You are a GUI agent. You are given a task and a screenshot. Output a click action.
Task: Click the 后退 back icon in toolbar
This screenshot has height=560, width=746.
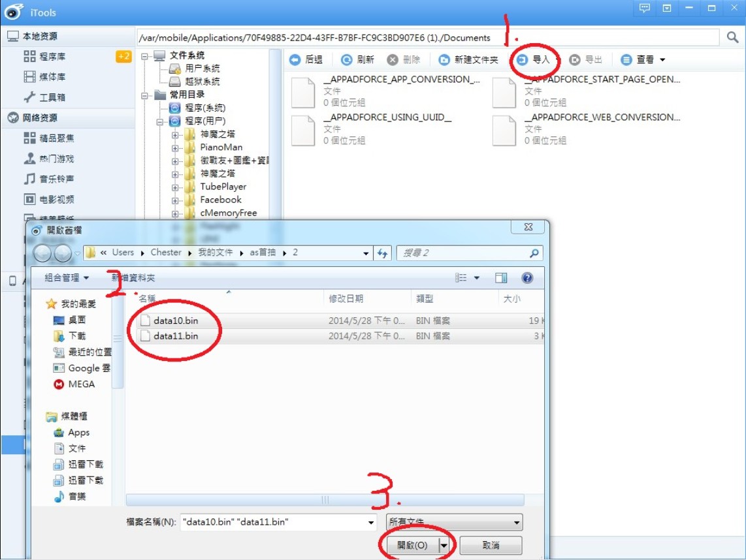pos(295,60)
